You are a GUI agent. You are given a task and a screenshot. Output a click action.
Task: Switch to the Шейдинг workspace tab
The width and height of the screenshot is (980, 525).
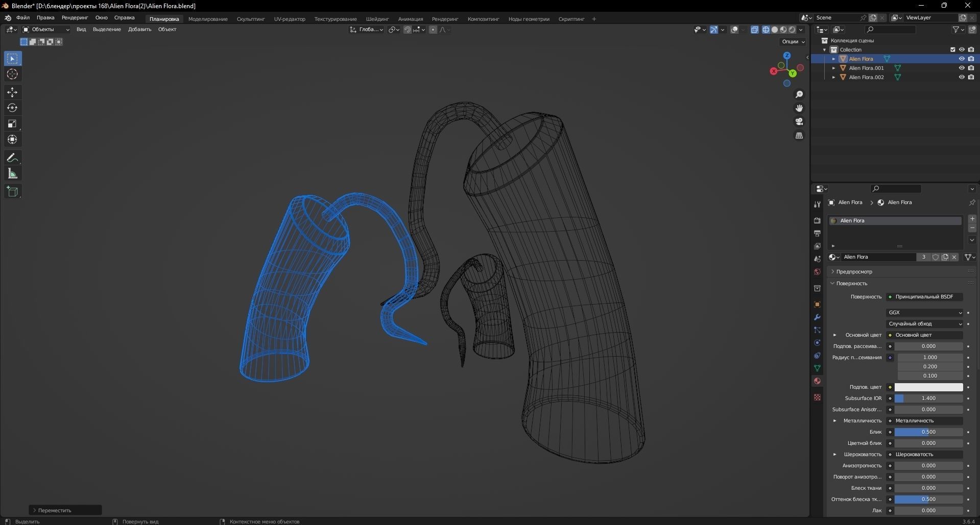coord(377,19)
